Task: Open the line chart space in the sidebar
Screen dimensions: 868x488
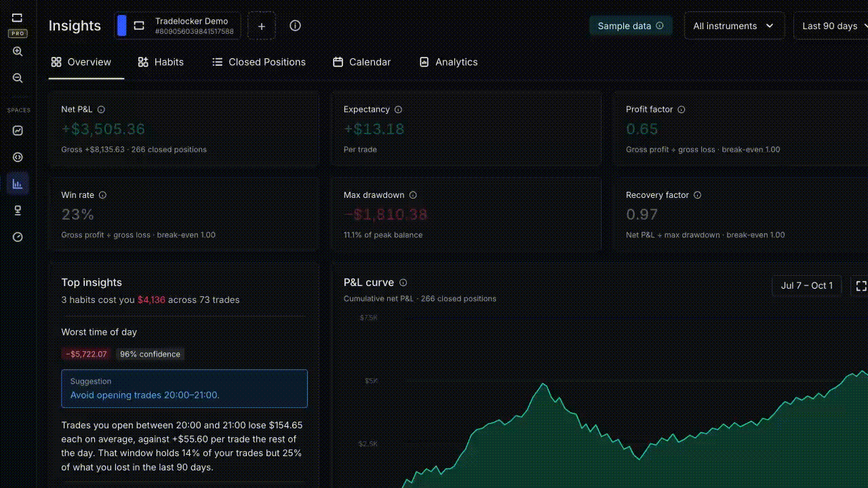Action: pos(18,131)
